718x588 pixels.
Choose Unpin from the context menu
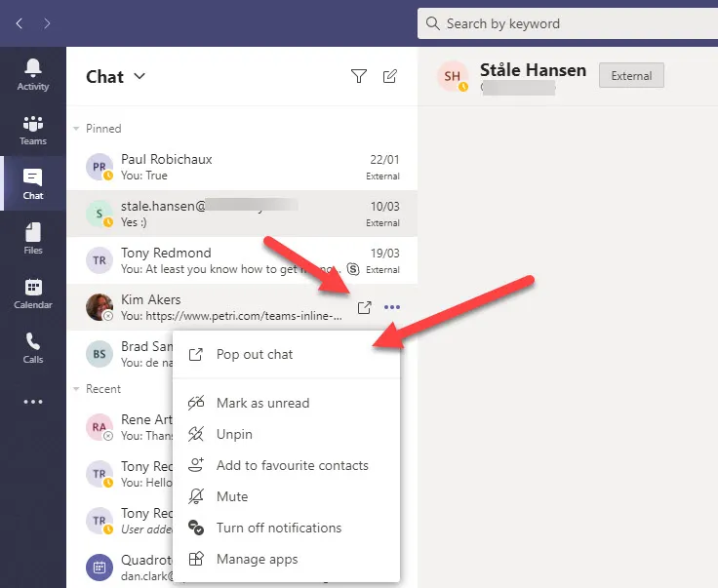click(286, 434)
